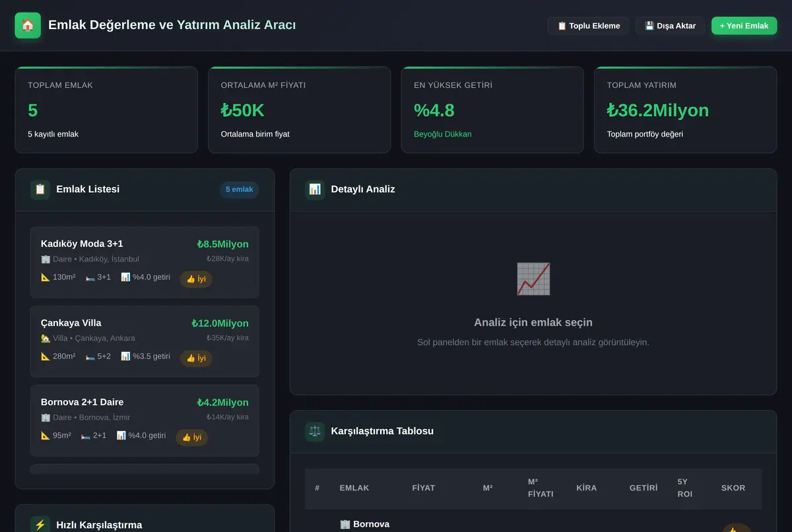This screenshot has height=532, width=792.
Task: Click the ruler icon next to 95m²
Action: point(46,436)
